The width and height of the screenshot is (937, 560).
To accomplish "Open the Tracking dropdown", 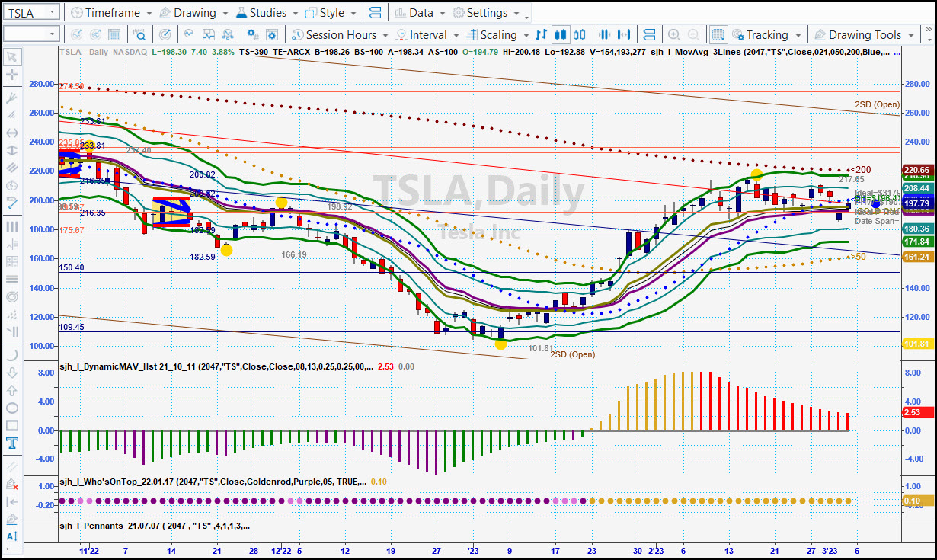I will [767, 35].
